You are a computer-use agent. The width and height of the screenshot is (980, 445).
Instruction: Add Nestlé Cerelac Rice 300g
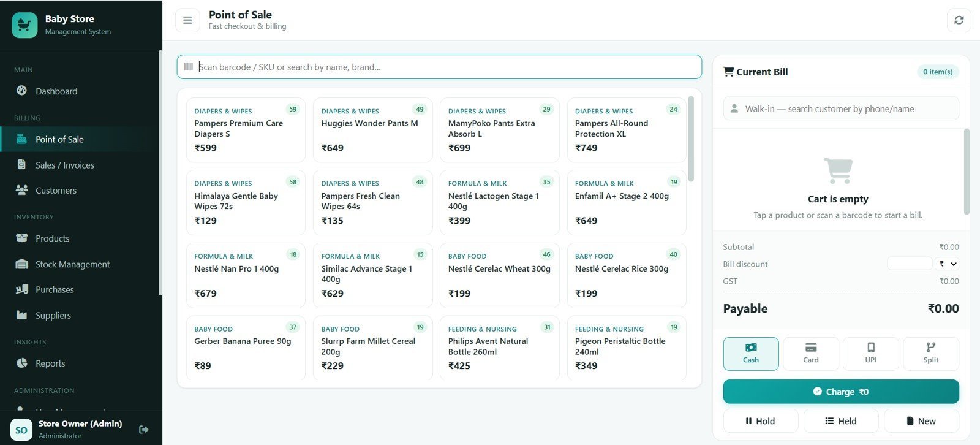[627, 275]
